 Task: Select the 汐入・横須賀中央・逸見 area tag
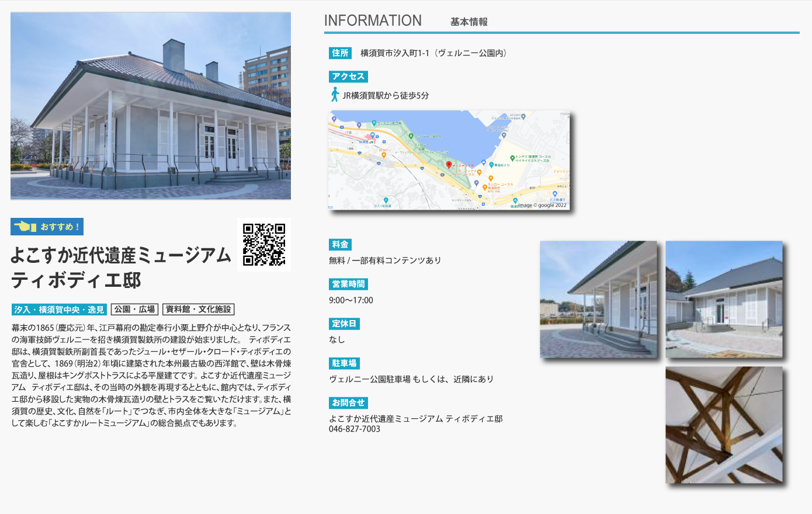[x=59, y=310]
